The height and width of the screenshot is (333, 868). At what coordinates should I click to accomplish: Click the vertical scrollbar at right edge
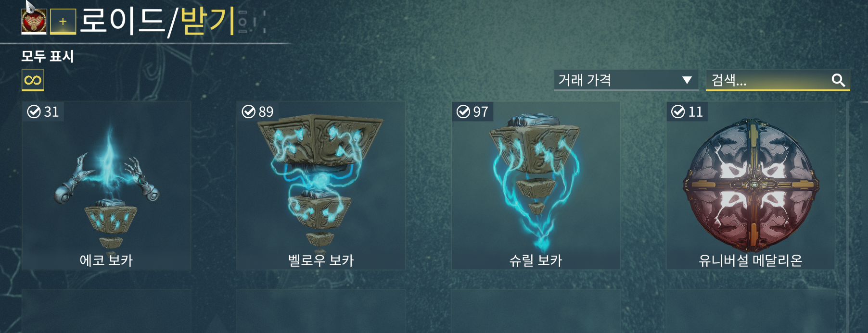[x=847, y=216]
